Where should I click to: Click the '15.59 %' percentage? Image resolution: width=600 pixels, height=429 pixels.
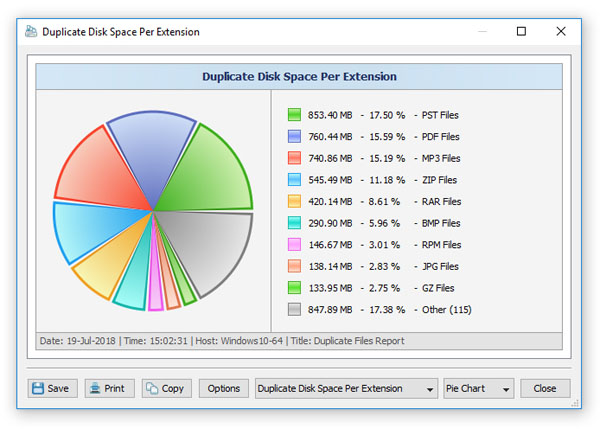tap(387, 137)
